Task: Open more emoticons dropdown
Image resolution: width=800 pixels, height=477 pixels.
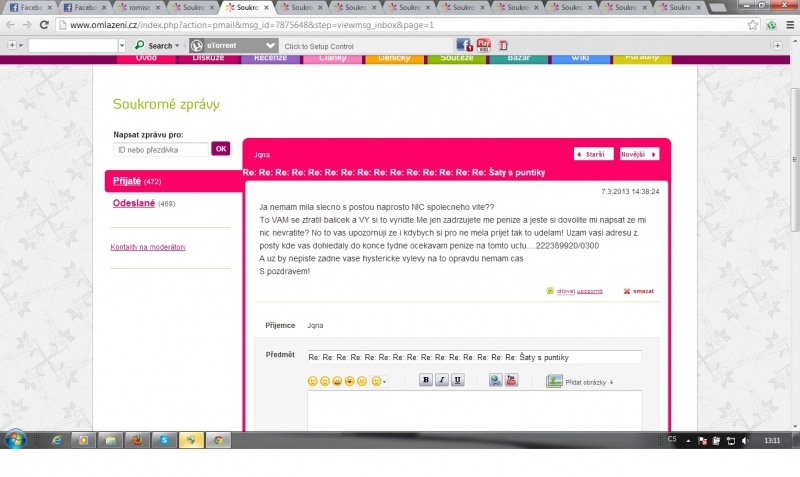Action: (379, 381)
